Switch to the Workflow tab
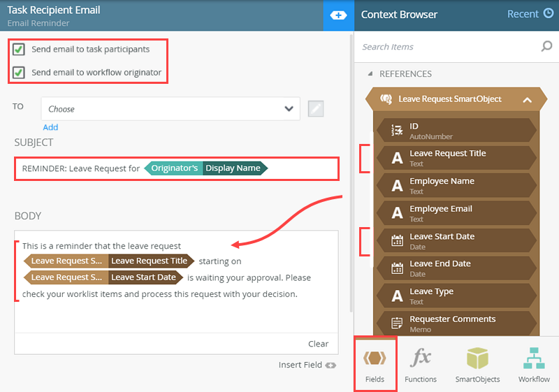 (x=534, y=364)
